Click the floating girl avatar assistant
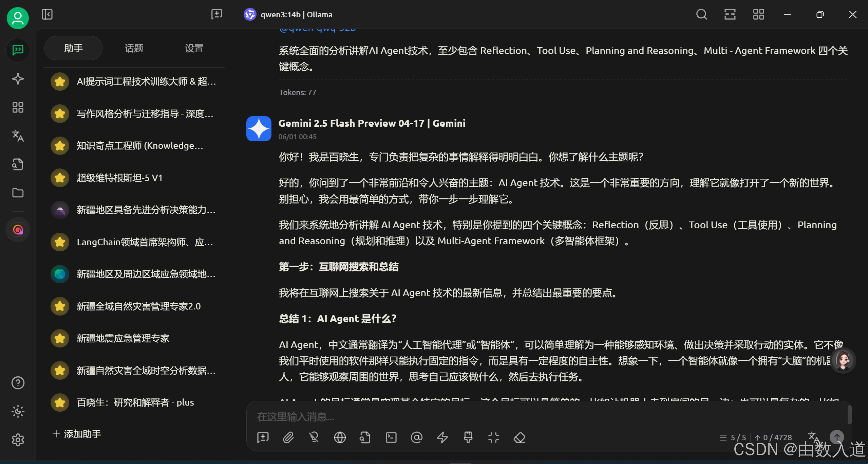Viewport: 868px width, 464px height. tap(843, 360)
